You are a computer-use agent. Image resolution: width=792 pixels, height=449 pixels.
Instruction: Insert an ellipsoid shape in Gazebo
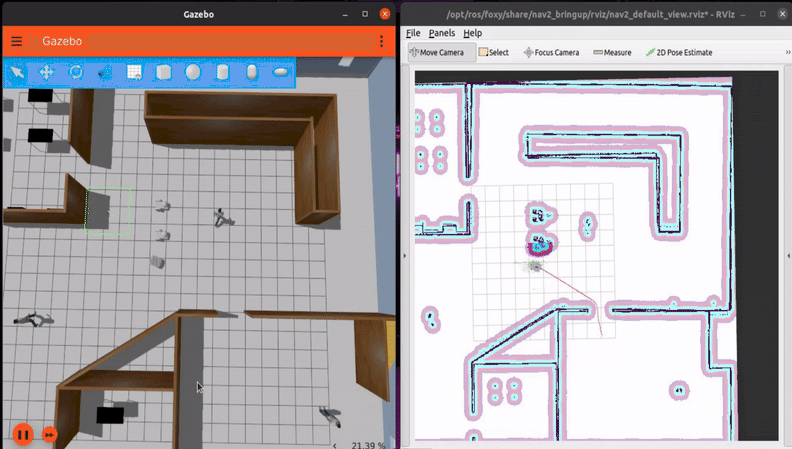click(281, 72)
